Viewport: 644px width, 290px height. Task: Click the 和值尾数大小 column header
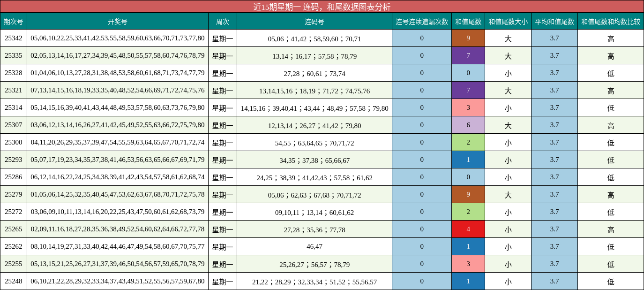tap(508, 21)
